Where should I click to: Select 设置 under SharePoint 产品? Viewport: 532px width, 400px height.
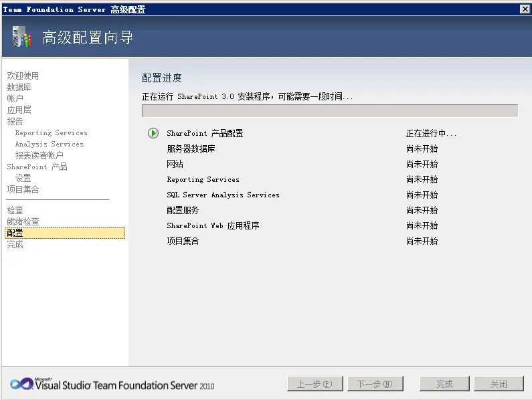(23, 178)
